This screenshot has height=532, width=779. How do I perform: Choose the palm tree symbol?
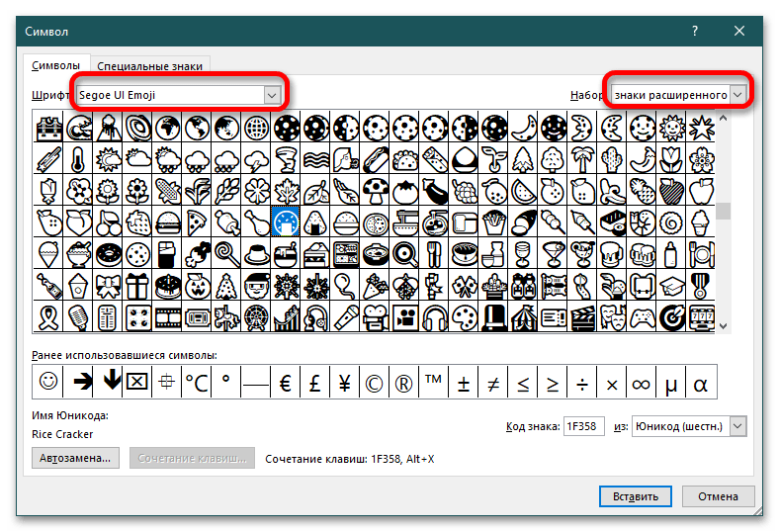pyautogui.click(x=582, y=159)
